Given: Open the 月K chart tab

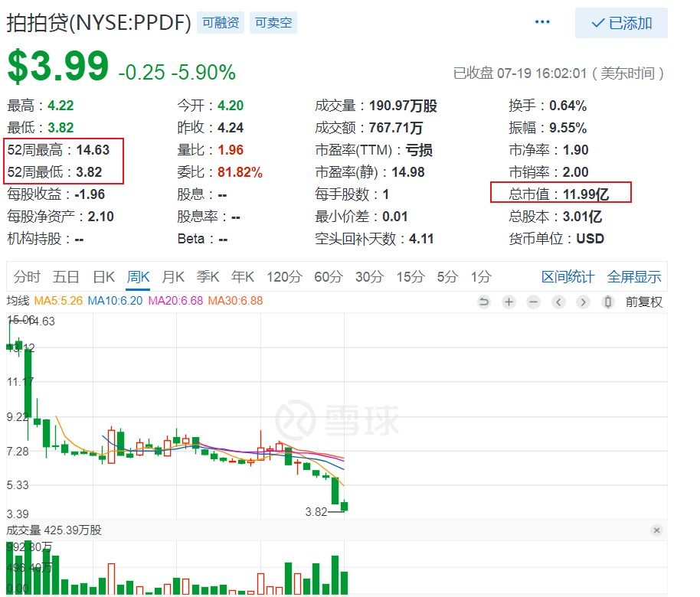Looking at the screenshot, I should [173, 277].
